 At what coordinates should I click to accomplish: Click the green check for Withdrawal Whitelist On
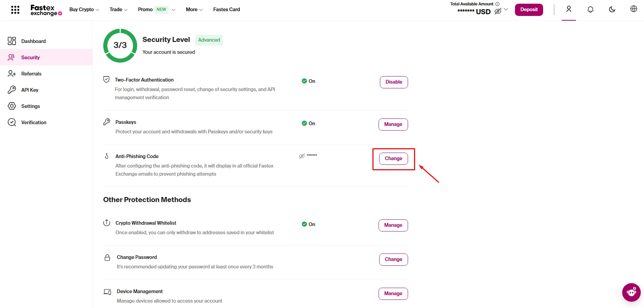click(x=304, y=224)
